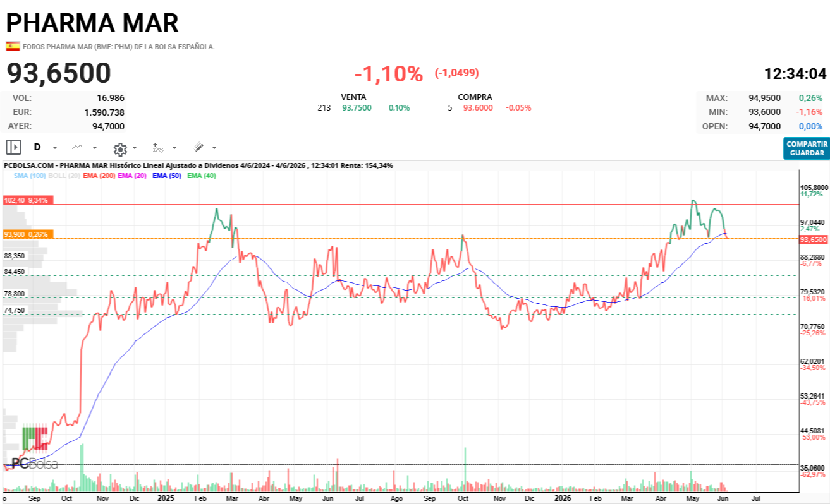Image resolution: width=830 pixels, height=504 pixels.
Task: Toggle the EMA (200) indicator
Action: click(x=99, y=176)
